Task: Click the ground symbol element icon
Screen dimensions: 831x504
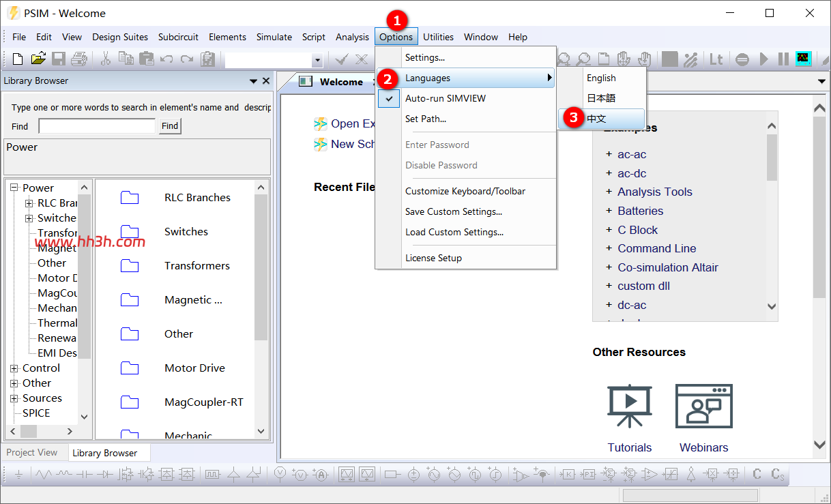Action: point(19,475)
